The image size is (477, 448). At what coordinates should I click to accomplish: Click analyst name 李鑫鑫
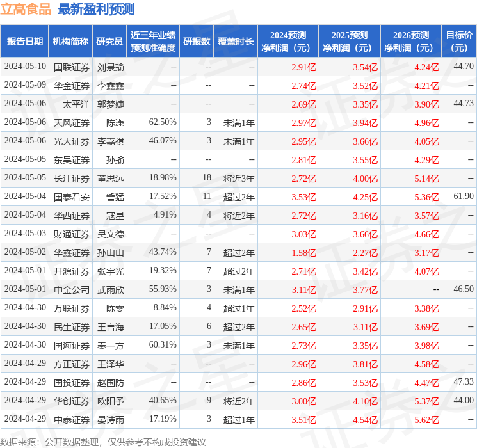click(x=111, y=86)
